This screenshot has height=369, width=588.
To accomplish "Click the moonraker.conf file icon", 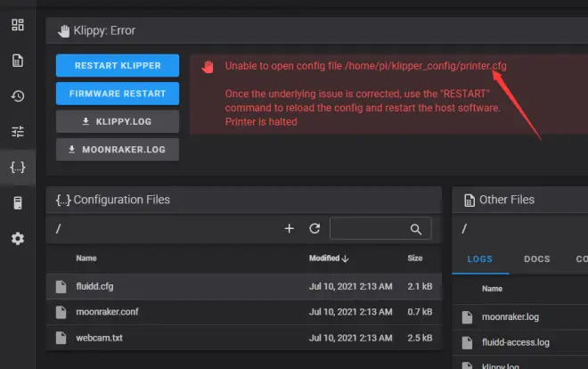I will point(61,312).
